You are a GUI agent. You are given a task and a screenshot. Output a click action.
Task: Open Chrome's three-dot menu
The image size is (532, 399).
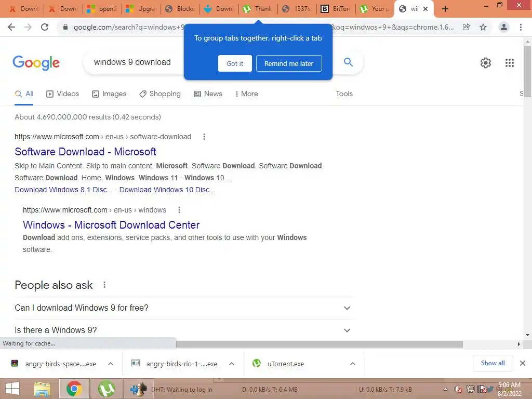pyautogui.click(x=521, y=27)
